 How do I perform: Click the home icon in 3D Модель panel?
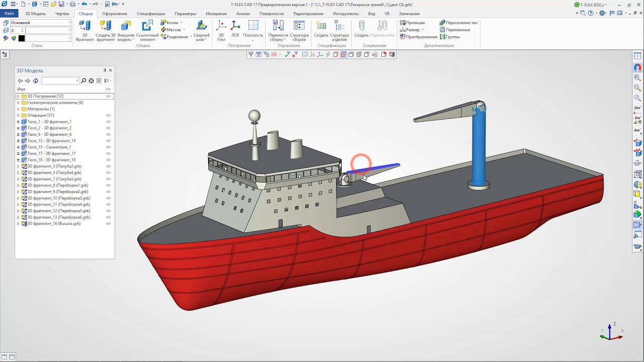[35, 80]
